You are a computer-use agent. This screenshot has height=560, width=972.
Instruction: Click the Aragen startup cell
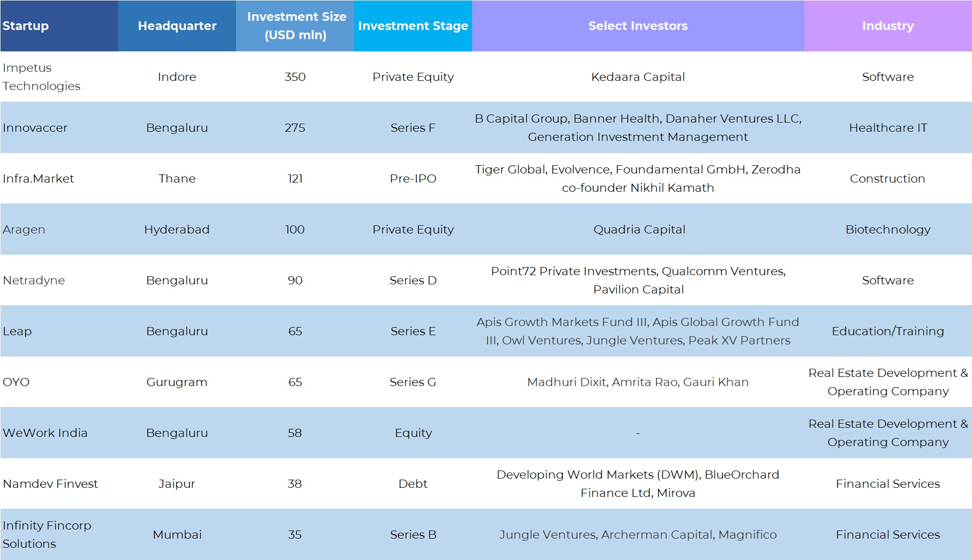point(24,229)
